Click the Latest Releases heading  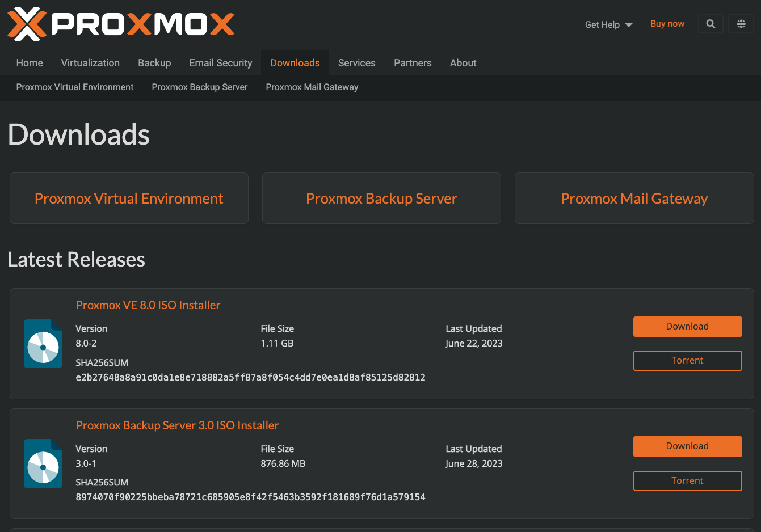77,260
